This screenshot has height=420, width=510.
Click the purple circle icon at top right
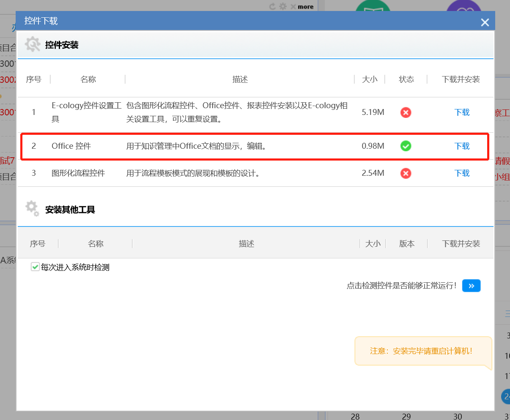point(463,6)
